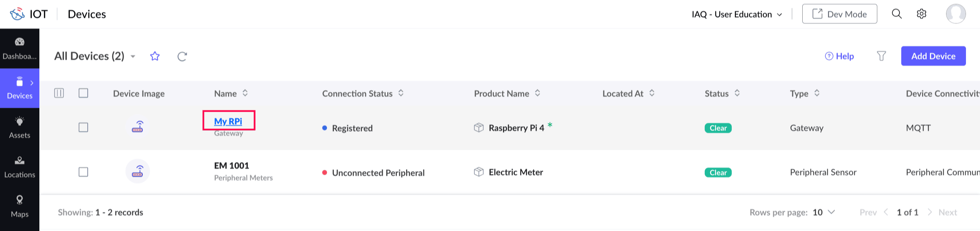The height and width of the screenshot is (231, 980).
Task: Switch to Dev Mode
Action: tap(839, 14)
